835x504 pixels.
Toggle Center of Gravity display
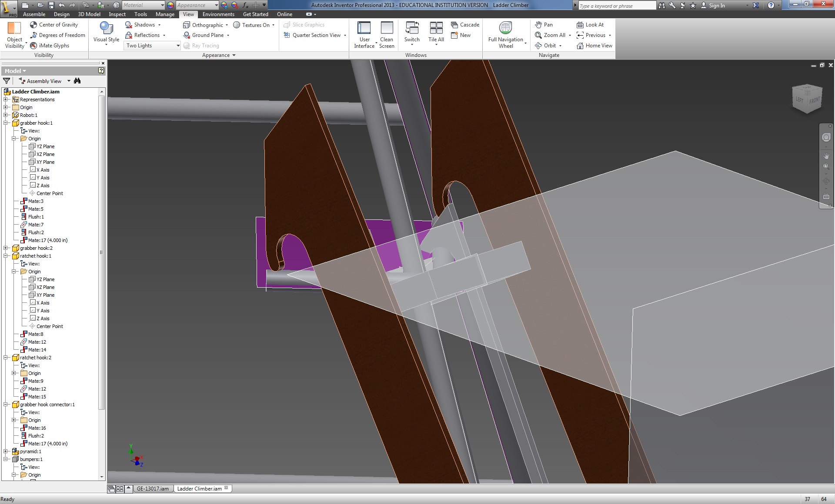point(54,25)
